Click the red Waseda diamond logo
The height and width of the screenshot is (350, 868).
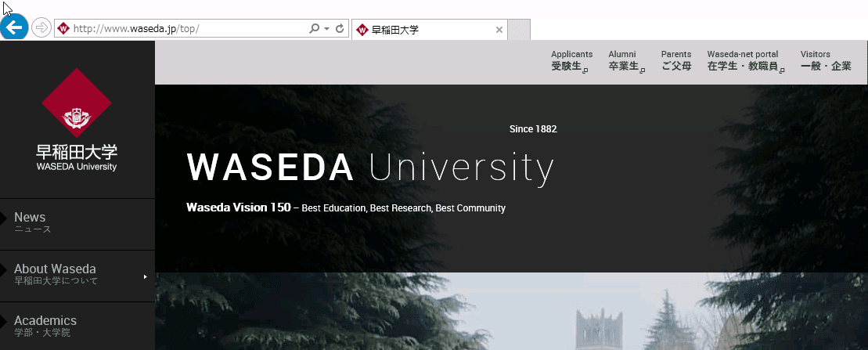(x=77, y=103)
